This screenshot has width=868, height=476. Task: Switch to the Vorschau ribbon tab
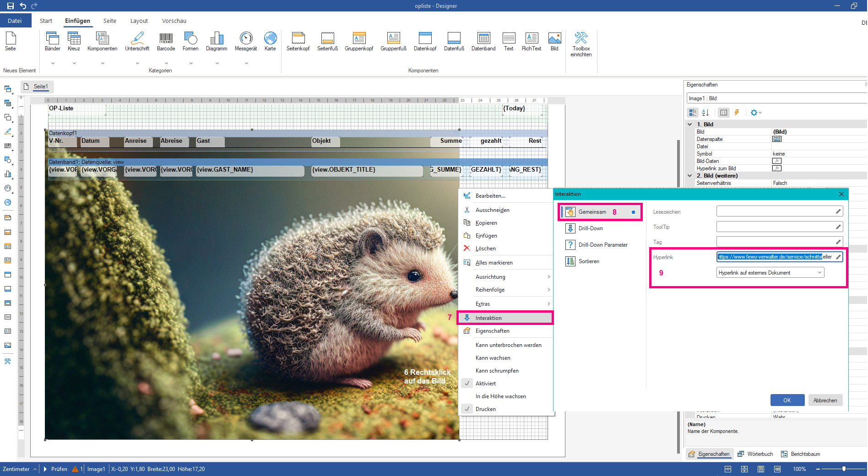174,21
